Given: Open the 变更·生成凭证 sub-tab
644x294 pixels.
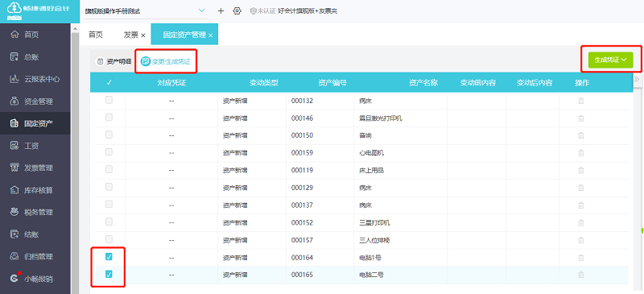Looking at the screenshot, I should (x=166, y=62).
